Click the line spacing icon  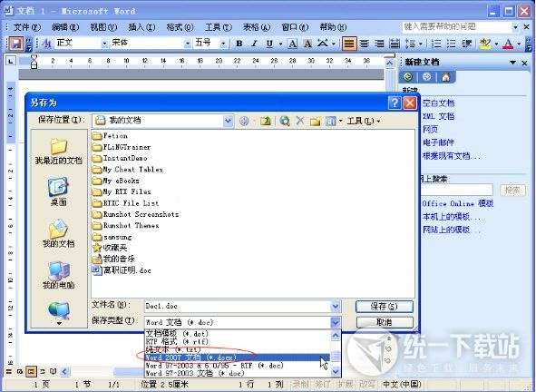[x=410, y=44]
